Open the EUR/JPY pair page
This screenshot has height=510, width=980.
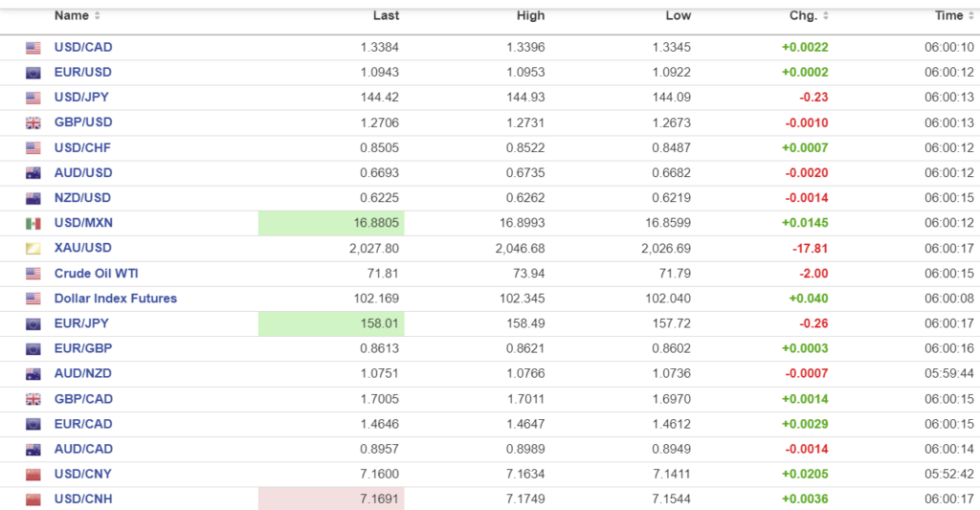coord(82,323)
